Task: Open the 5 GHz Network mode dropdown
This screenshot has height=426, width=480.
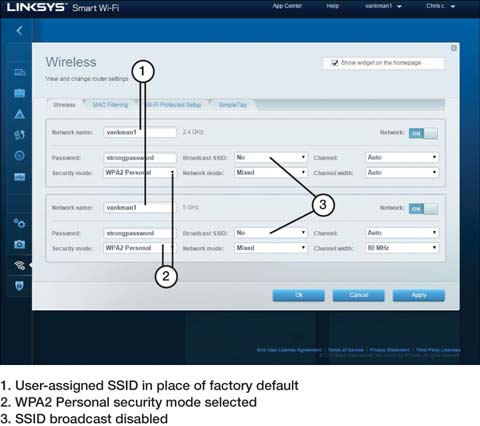Action: (x=270, y=248)
